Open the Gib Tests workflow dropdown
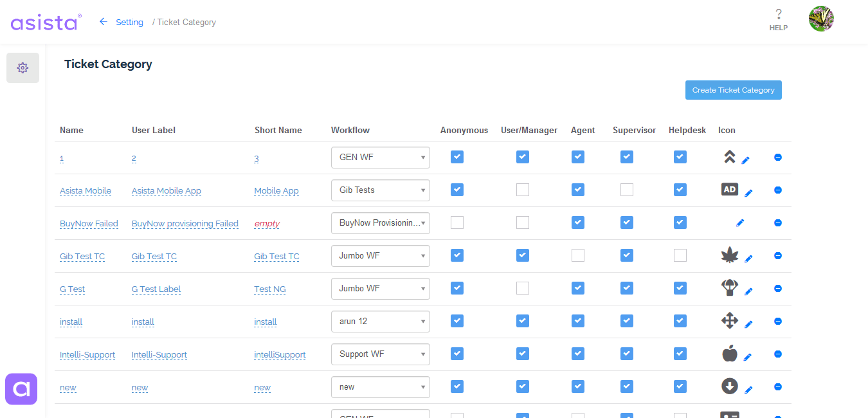Image resolution: width=868 pixels, height=418 pixels. pyautogui.click(x=381, y=190)
